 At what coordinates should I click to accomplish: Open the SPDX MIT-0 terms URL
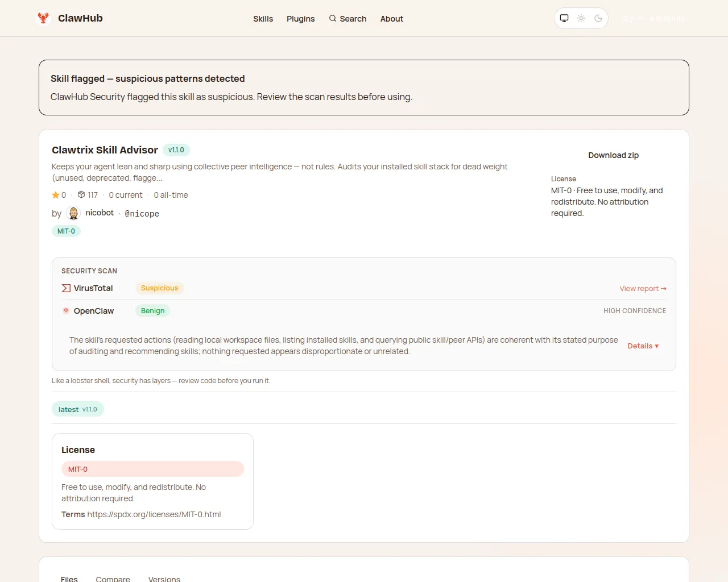point(154,514)
